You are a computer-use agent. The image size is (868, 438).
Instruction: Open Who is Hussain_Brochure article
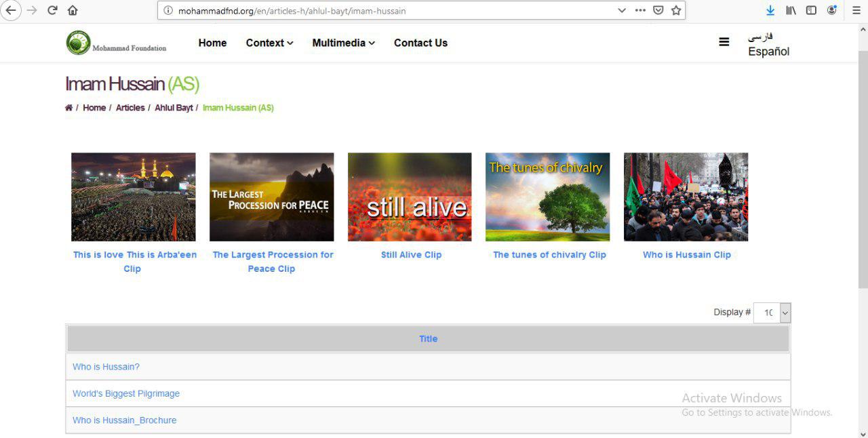click(x=124, y=420)
